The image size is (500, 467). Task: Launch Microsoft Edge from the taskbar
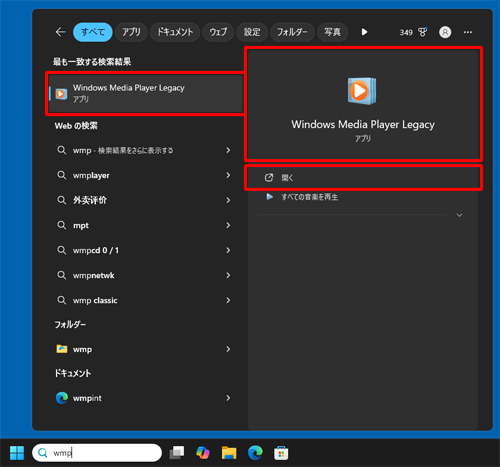tap(255, 453)
